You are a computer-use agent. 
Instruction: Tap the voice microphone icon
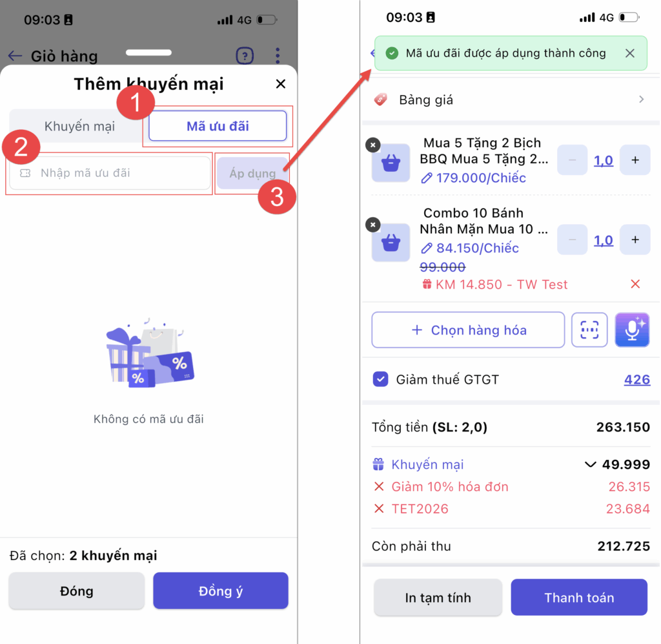tap(632, 330)
